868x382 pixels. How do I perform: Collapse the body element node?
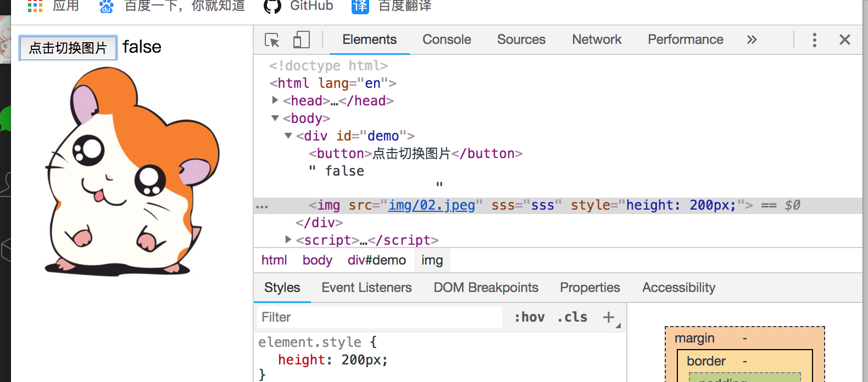click(275, 118)
